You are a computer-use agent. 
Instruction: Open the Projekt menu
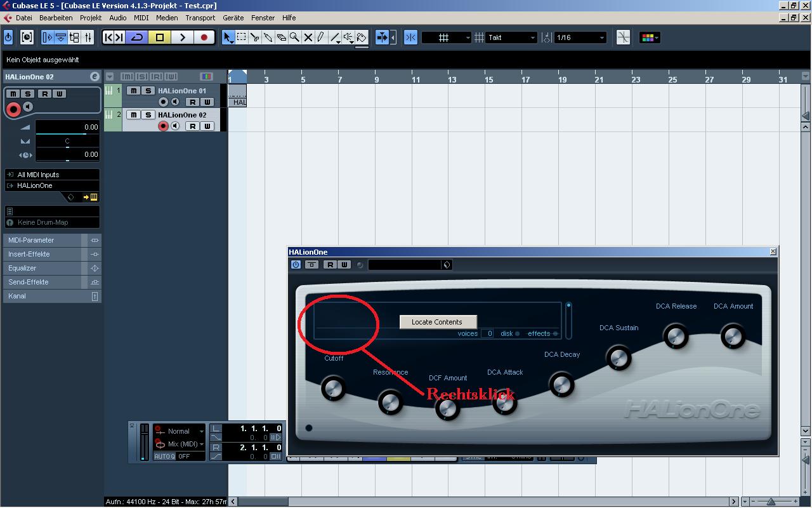pyautogui.click(x=91, y=18)
